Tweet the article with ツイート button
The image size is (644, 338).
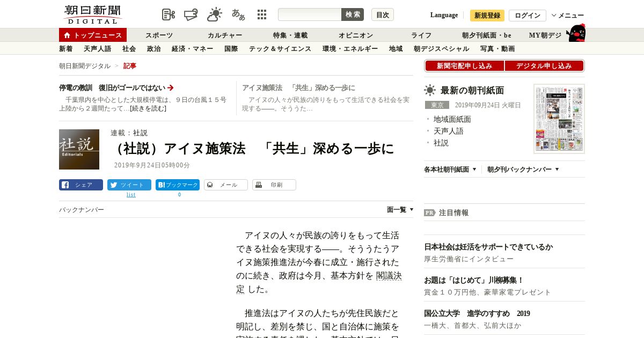pyautogui.click(x=129, y=185)
